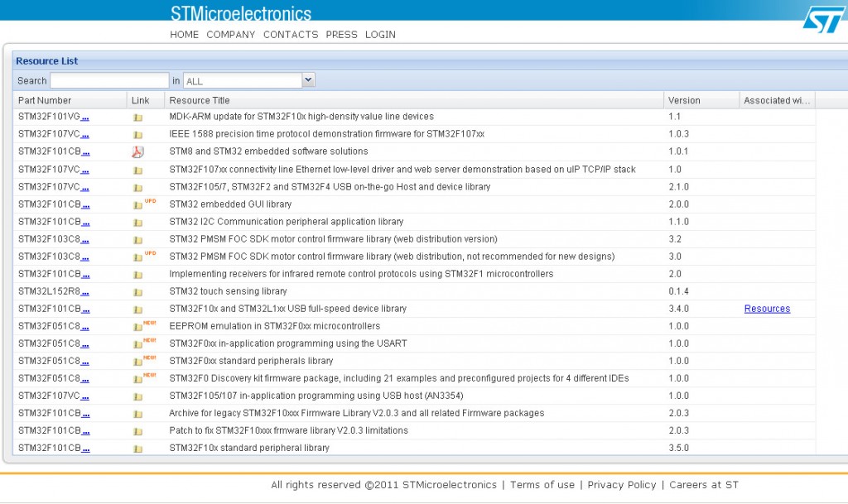Expand part list next to STM32L152R8
Screen dimensions: 848x504
[x=85, y=292]
